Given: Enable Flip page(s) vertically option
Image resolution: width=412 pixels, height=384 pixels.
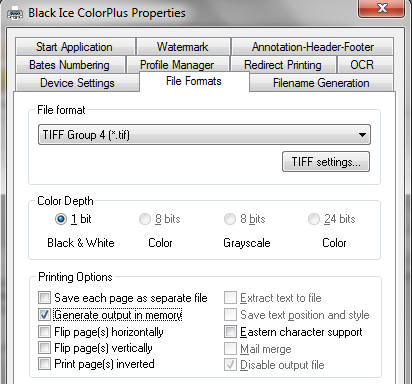Looking at the screenshot, I should coord(44,348).
